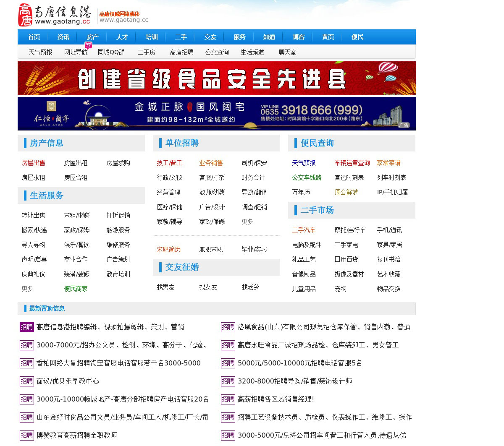Screen dimensions: 504x446
Task: Click the filled purple 招聘 tag beside 高唐信息港招聘编辑
Action: (27, 327)
